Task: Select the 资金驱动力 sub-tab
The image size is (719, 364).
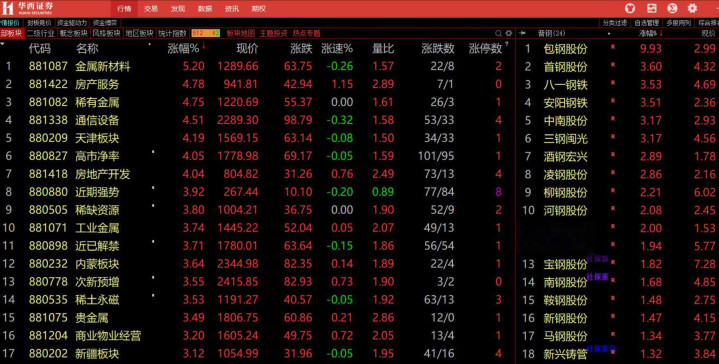Action: point(72,23)
